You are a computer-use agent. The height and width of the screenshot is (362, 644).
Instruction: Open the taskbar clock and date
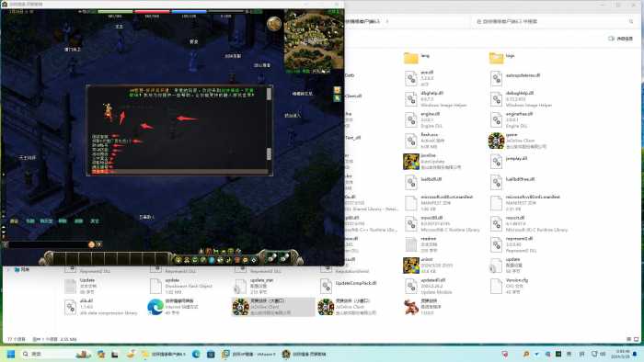pyautogui.click(x=622, y=354)
